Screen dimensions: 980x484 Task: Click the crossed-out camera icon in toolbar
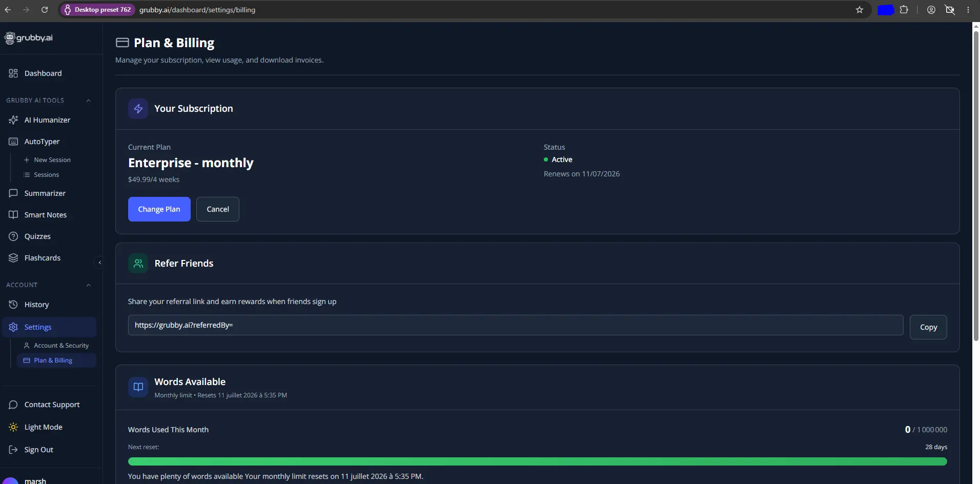tap(950, 10)
